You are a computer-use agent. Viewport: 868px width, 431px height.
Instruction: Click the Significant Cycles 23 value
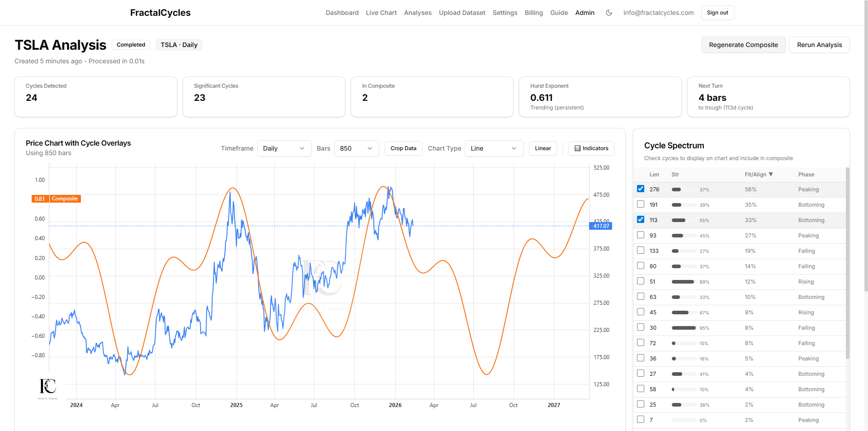(199, 98)
